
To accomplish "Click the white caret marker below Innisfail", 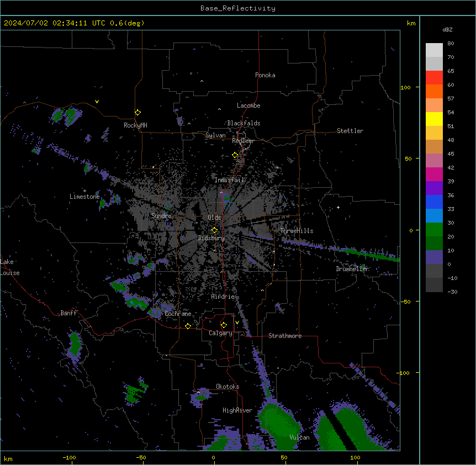I will coord(221,192).
